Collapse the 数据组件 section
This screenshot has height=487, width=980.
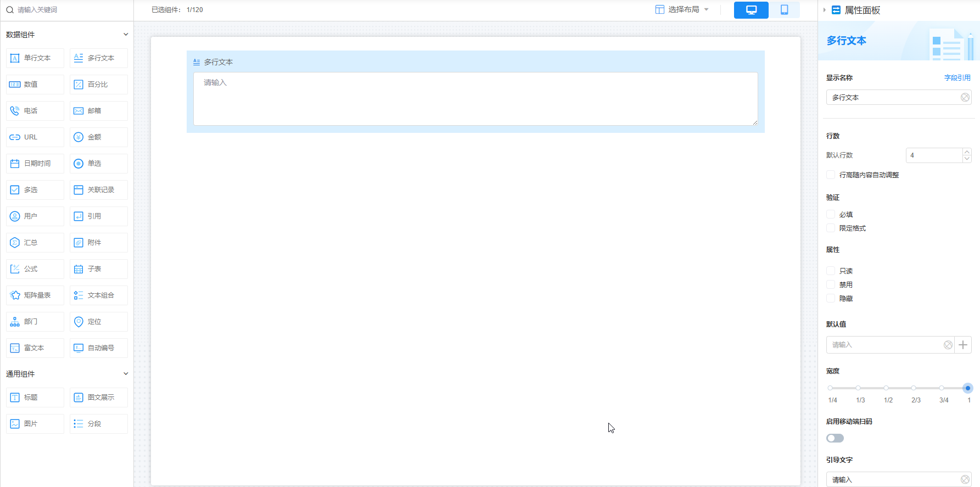coord(126,35)
